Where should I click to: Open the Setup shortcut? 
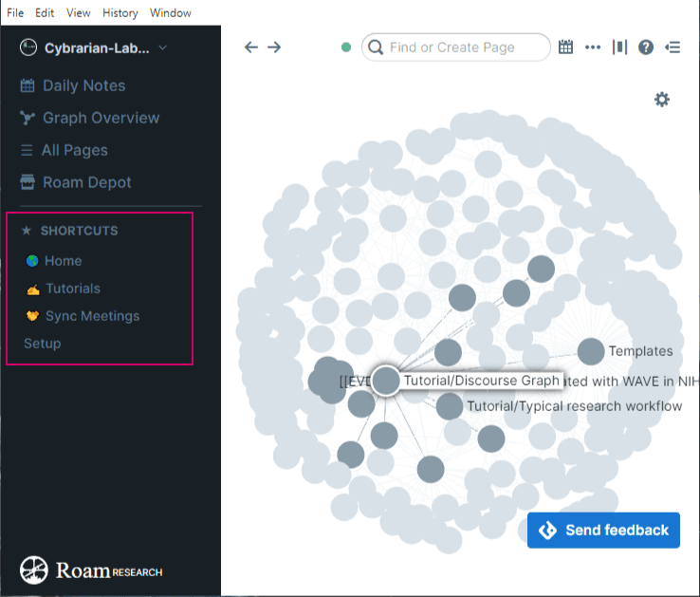[43, 344]
